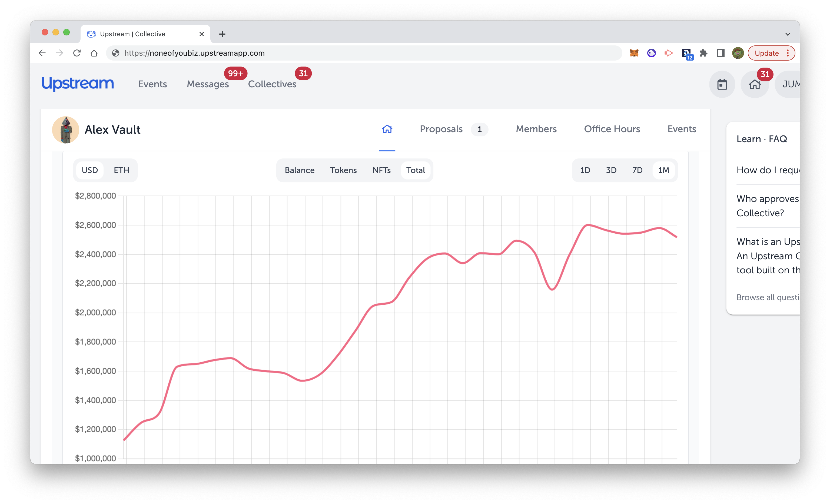Switch currency to ETH

121,170
